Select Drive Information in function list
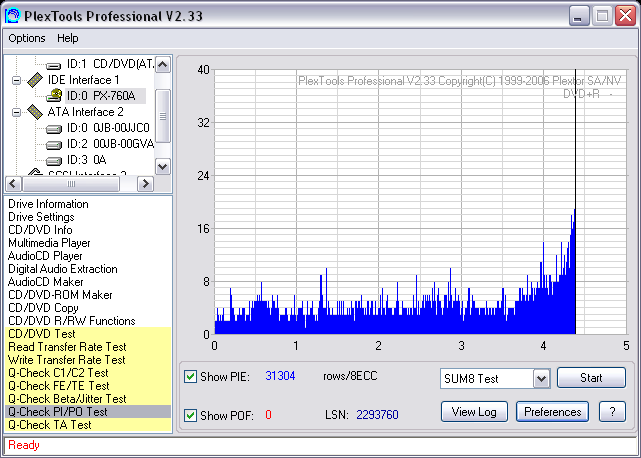This screenshot has width=641, height=458. [x=48, y=204]
